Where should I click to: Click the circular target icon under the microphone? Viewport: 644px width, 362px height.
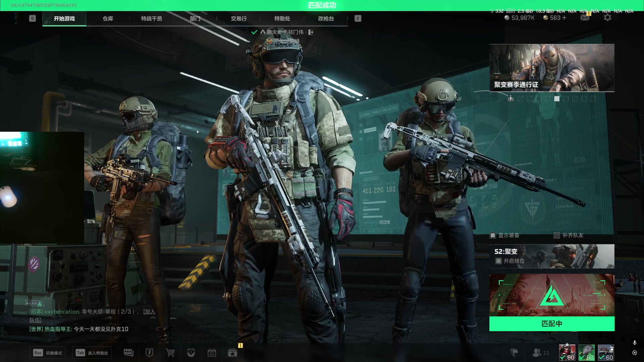pyautogui.click(x=634, y=353)
